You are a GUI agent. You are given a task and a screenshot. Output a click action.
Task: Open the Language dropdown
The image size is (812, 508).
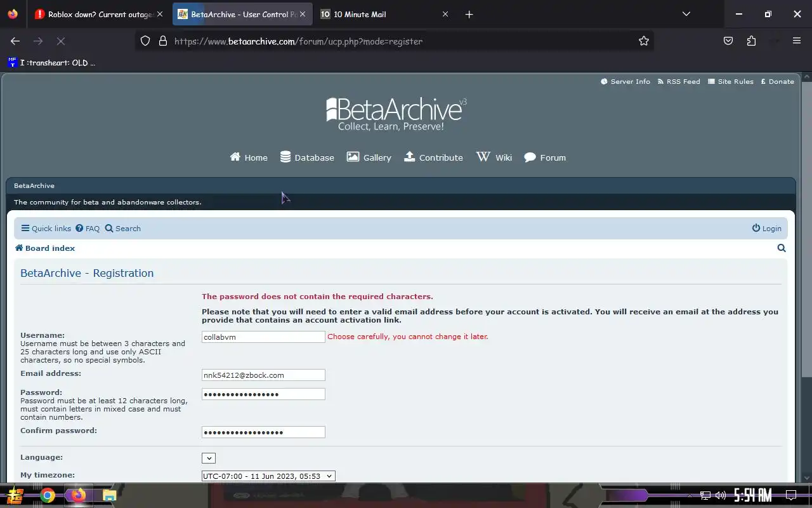coord(209,458)
